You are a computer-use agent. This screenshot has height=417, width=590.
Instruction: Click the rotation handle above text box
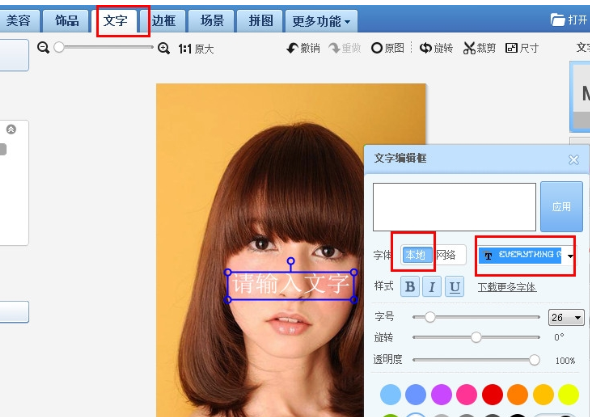(291, 260)
